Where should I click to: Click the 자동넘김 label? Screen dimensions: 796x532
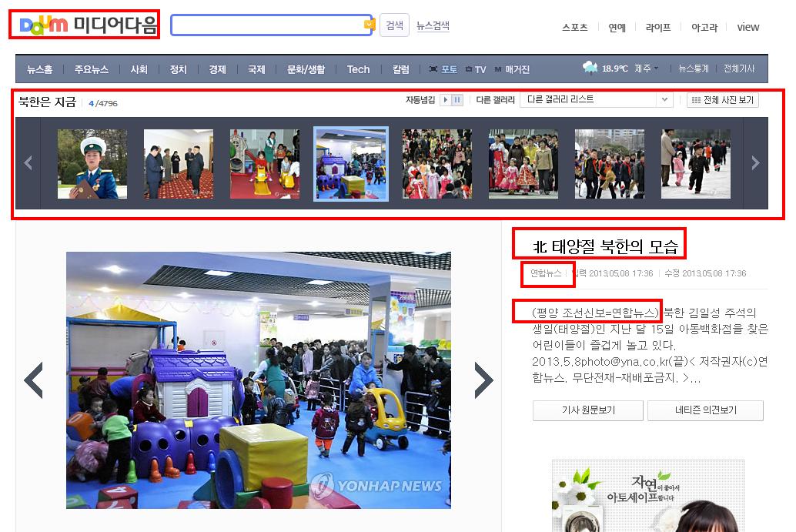(x=420, y=100)
